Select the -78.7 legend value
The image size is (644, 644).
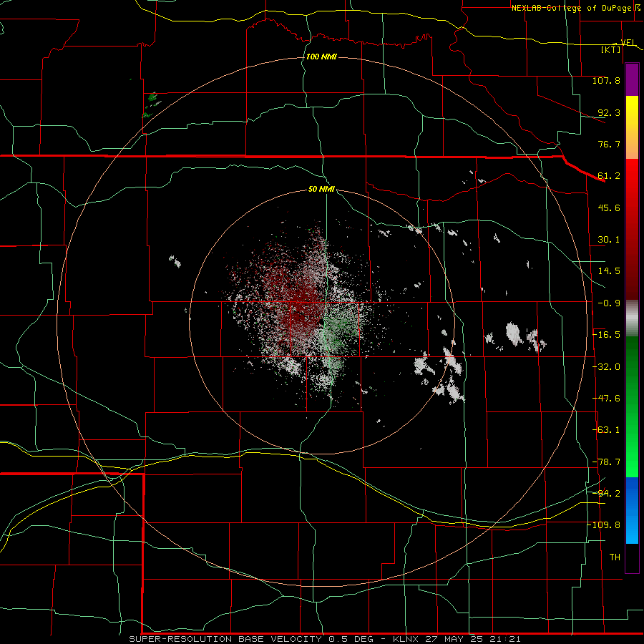[x=606, y=462]
